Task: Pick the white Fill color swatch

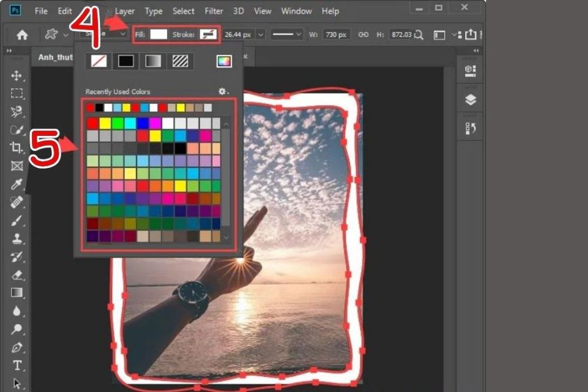Action: [159, 35]
